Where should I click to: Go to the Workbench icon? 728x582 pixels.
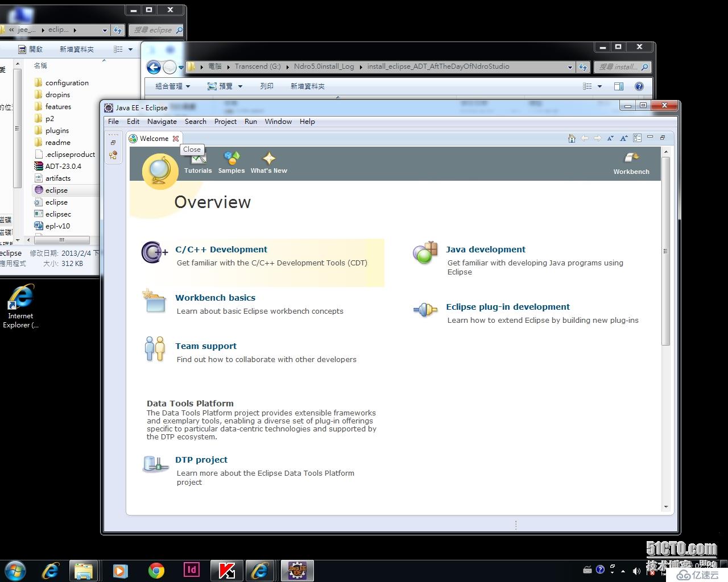tap(631, 158)
